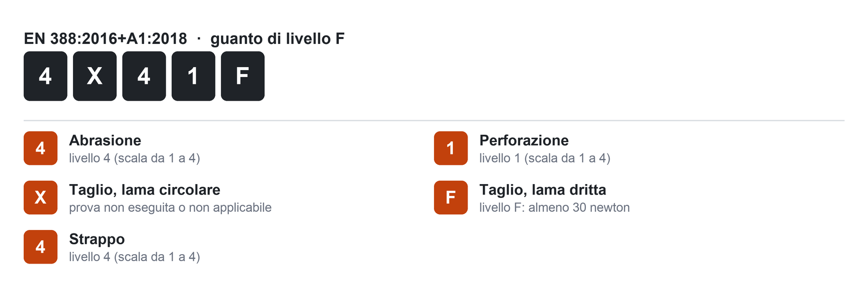The height and width of the screenshot is (306, 868).
Task: Click 'livello 1 (scala da 1 a 4)' description
Action: (545, 158)
